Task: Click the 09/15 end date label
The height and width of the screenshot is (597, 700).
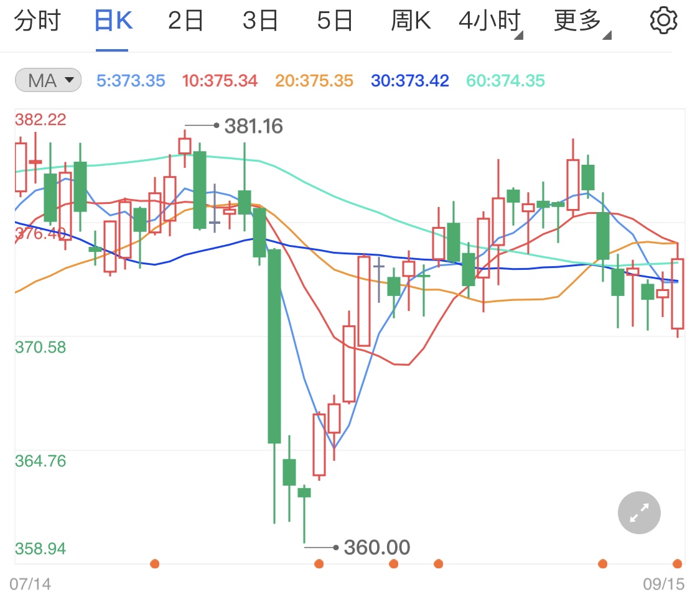Action: tap(663, 583)
